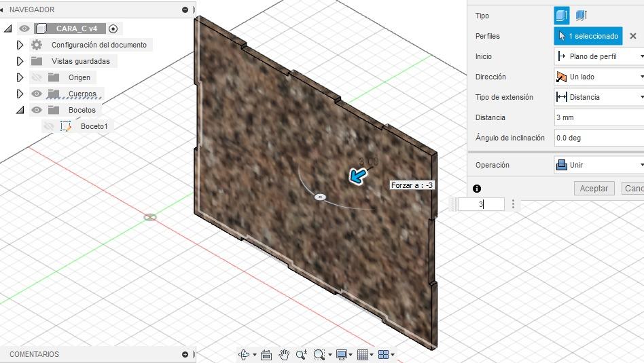The width and height of the screenshot is (644, 363).
Task: Click the Vistas guardadas folder icon
Action: pos(37,61)
